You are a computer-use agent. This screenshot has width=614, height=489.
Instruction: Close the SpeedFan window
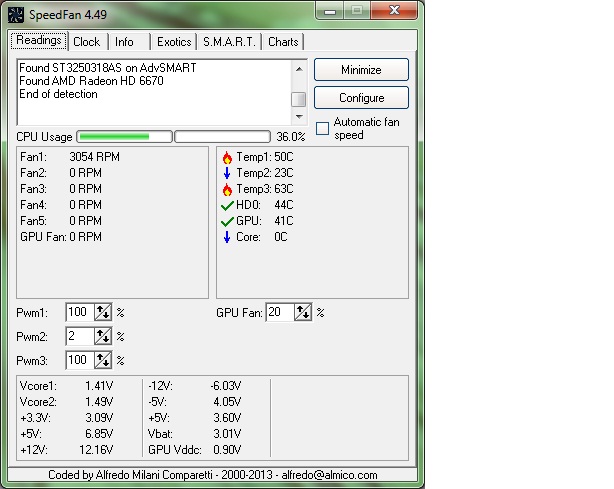click(x=394, y=11)
